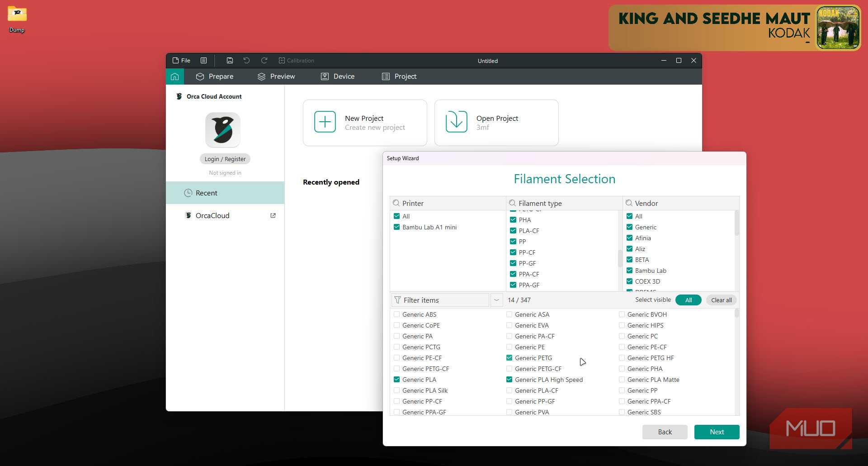Image resolution: width=868 pixels, height=466 pixels.
Task: Click the Undo arrow icon
Action: 246,61
